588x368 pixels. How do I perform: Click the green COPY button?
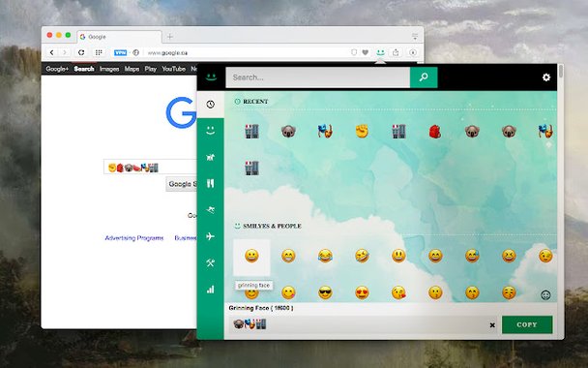[527, 324]
